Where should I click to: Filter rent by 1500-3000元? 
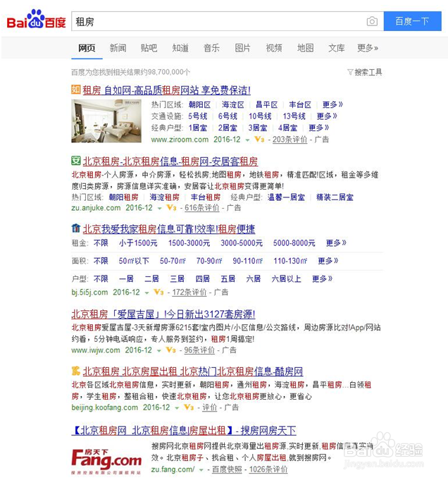pyautogui.click(x=189, y=243)
